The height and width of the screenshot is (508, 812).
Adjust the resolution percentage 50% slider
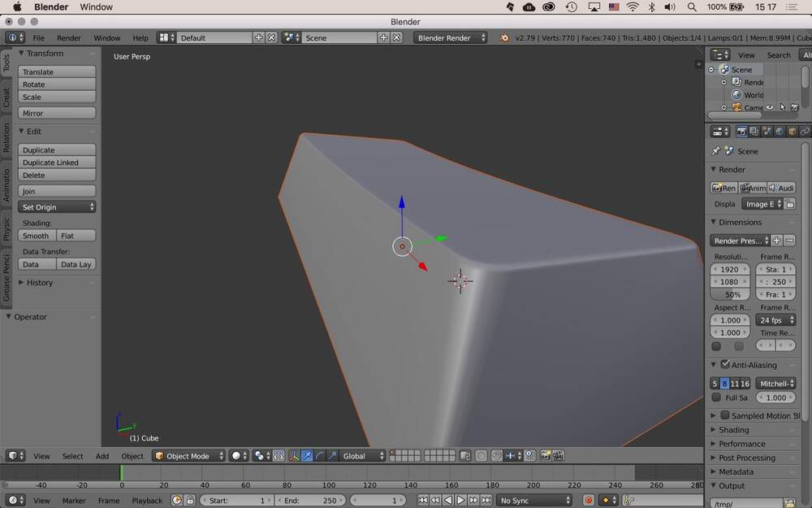point(730,294)
